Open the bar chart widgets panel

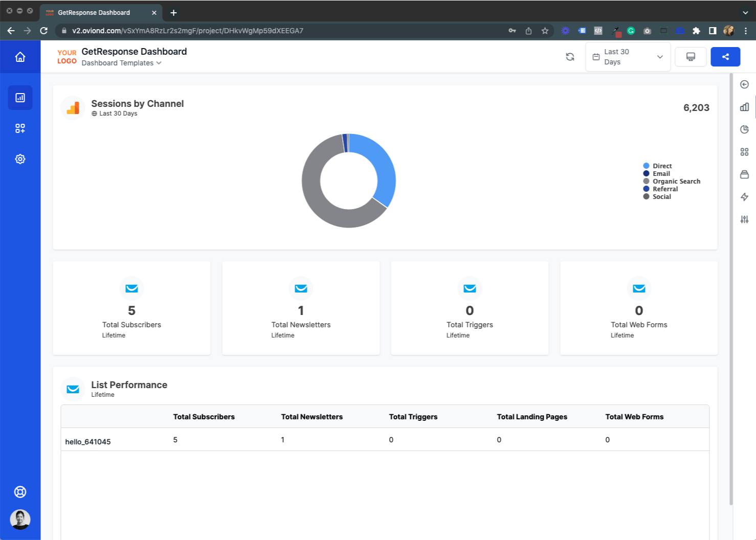744,107
